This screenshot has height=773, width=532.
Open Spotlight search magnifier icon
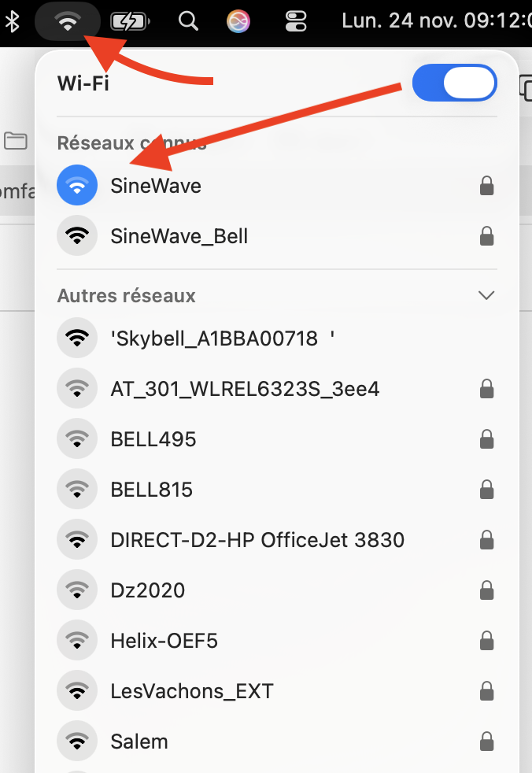188,22
